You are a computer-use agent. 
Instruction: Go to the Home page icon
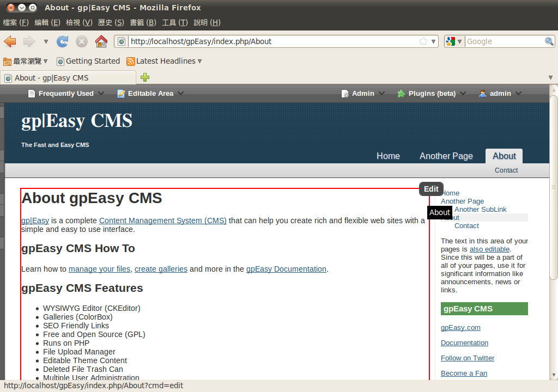point(101,41)
